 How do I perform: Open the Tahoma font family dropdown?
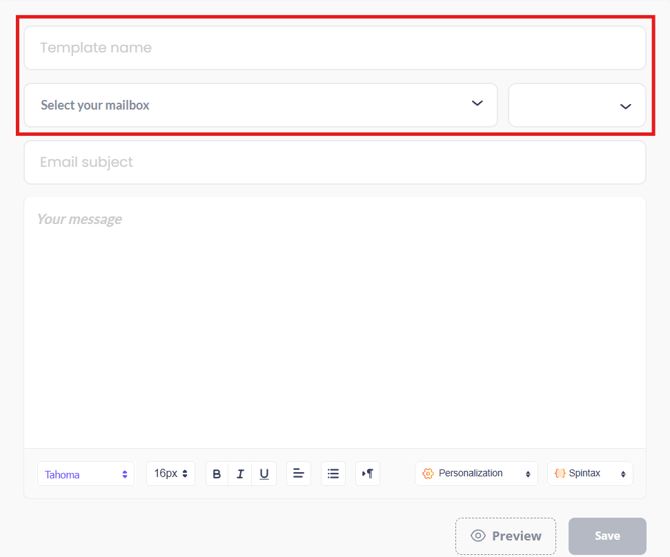point(85,474)
